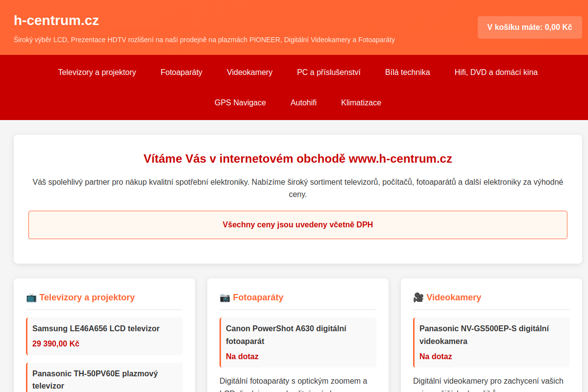The width and height of the screenshot is (588, 392).
Task: Open Canon PowerShot A630 product card
Action: point(298,343)
